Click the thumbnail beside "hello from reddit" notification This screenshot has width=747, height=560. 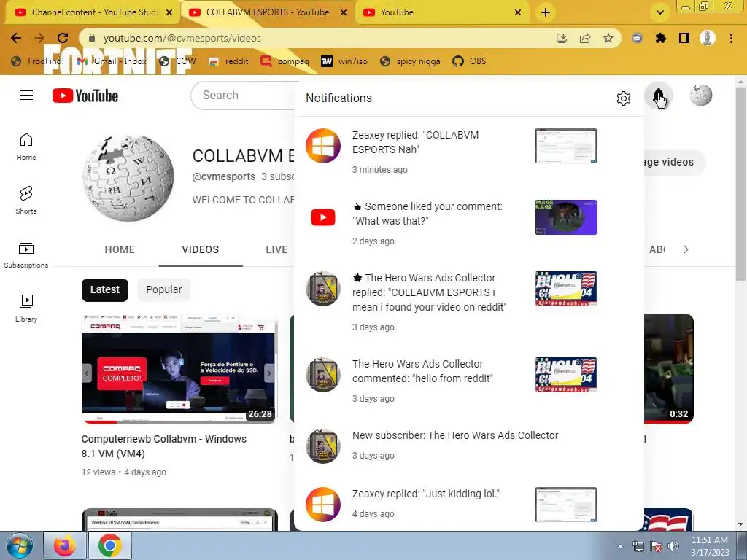(x=565, y=375)
